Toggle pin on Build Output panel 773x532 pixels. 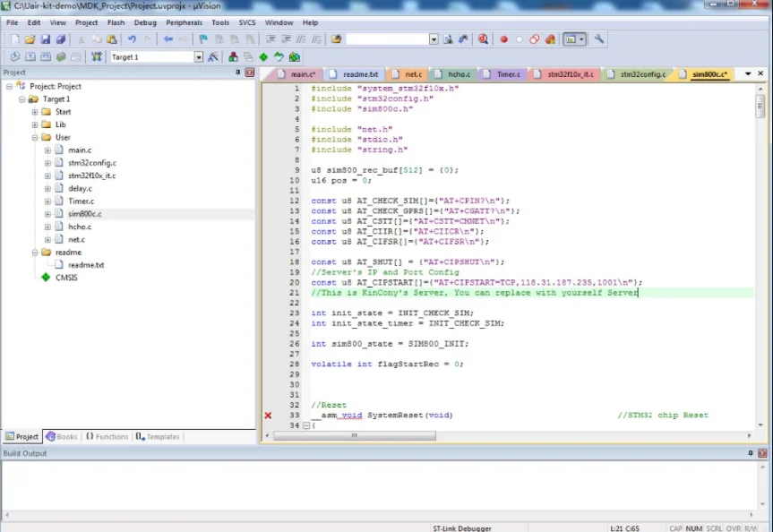pos(751,453)
